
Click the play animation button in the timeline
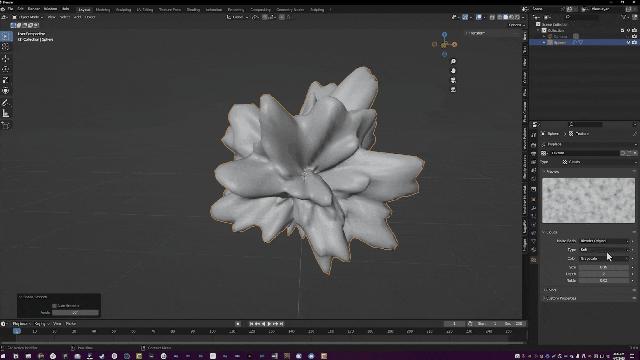click(x=269, y=324)
